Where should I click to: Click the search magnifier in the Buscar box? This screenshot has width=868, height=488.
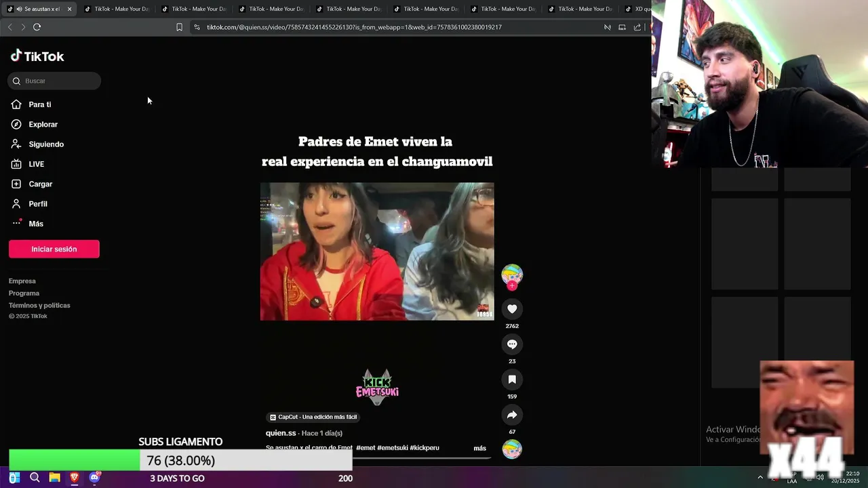pyautogui.click(x=16, y=81)
